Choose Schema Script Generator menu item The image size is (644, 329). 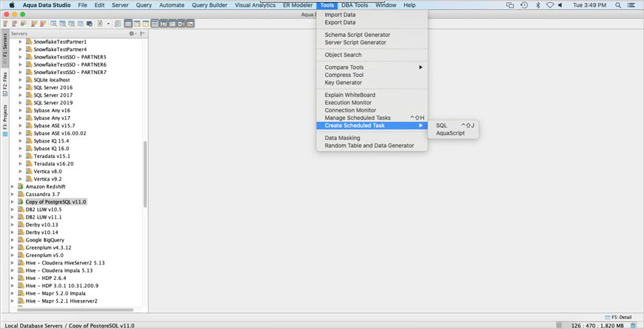(x=371, y=35)
